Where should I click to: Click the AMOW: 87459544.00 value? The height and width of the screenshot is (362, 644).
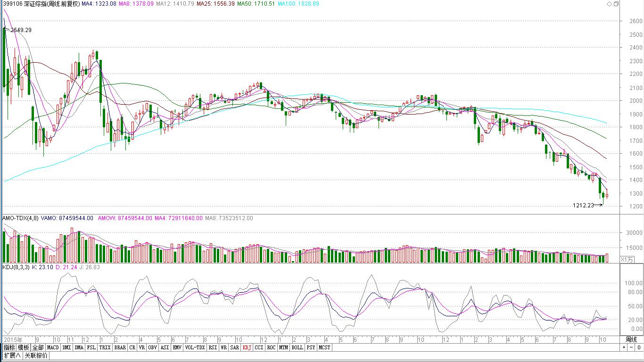coord(125,218)
